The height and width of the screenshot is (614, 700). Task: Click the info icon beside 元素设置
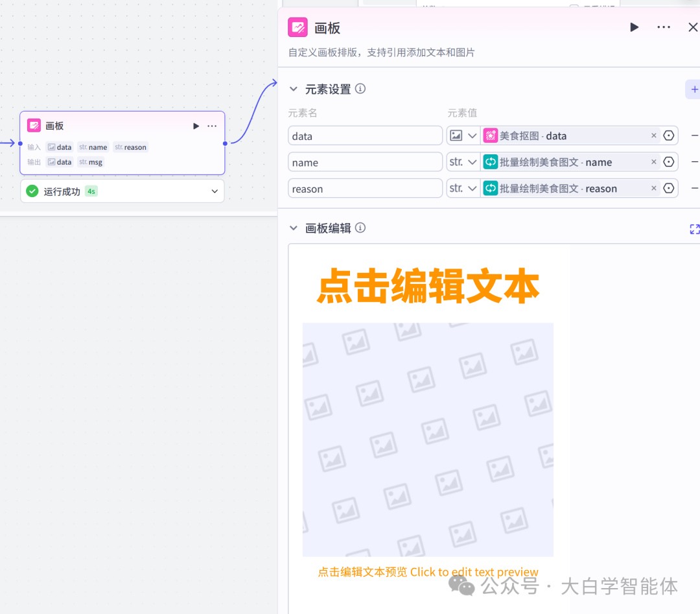[361, 89]
